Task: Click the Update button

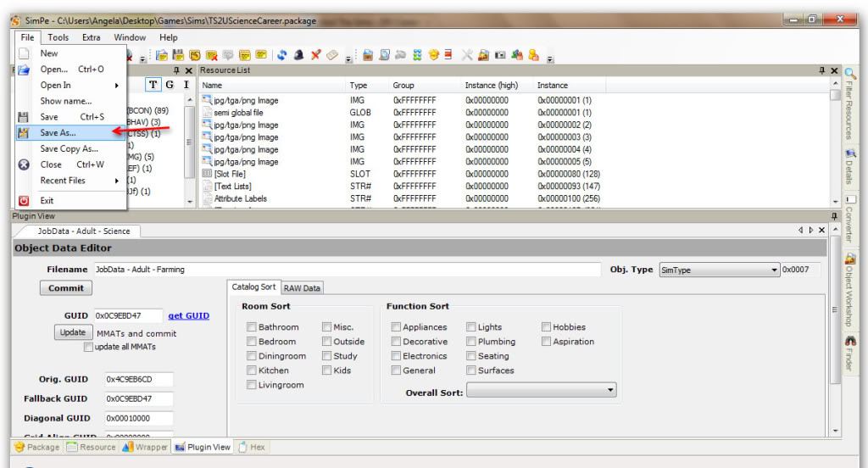Action: 73,332
